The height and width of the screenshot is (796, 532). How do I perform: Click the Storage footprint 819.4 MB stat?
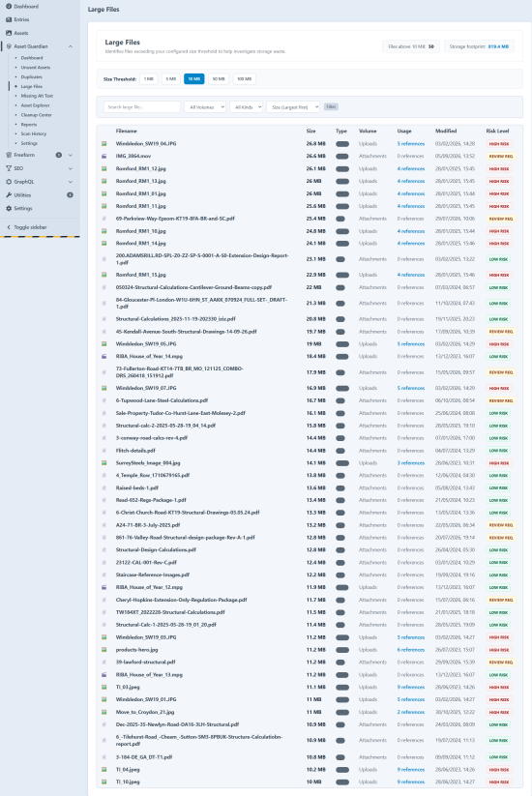[x=479, y=46]
